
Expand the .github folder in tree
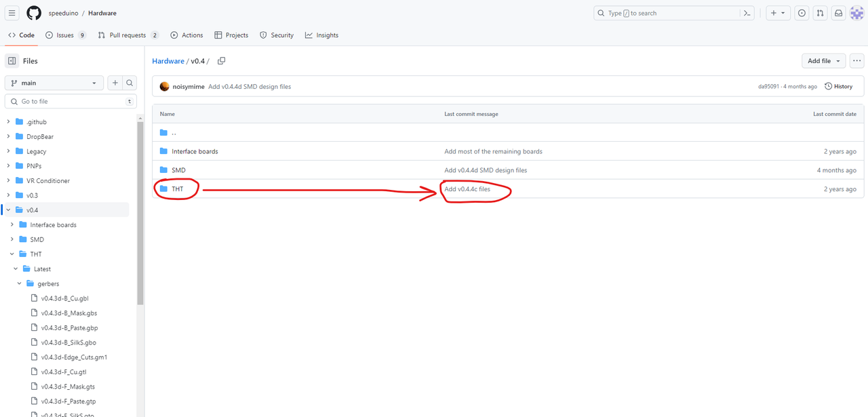click(8, 122)
